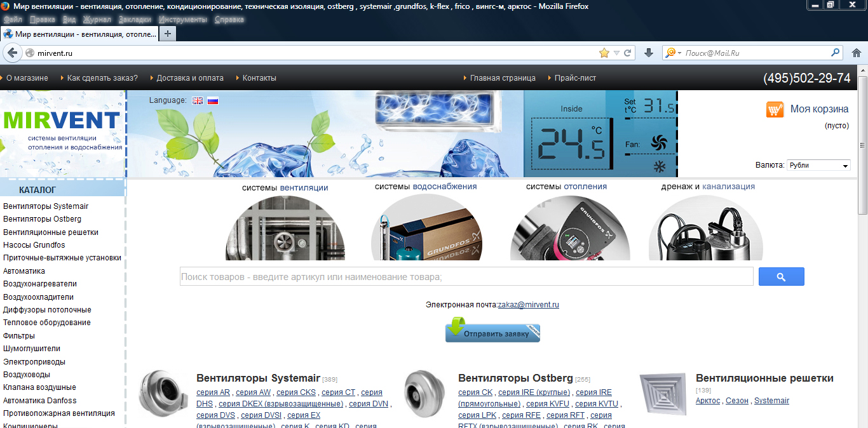
Task: Open catalog item Вентиляторы Systemair
Action: click(x=46, y=206)
